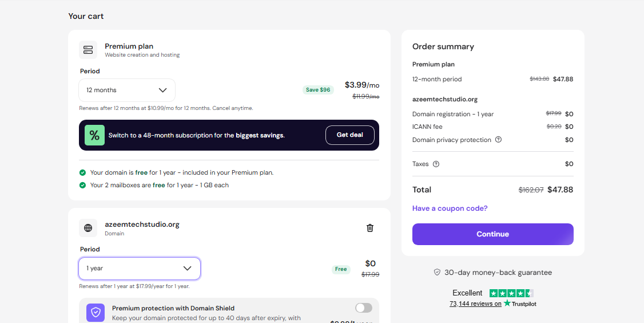Click the total price $47.88
Image resolution: width=644 pixels, height=323 pixels.
pos(560,190)
